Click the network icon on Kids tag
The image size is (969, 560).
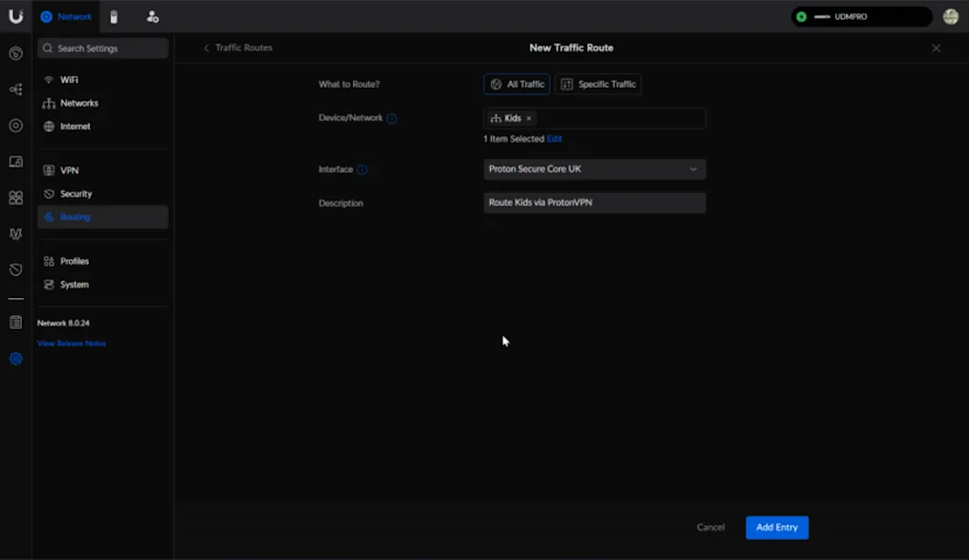[x=496, y=118]
